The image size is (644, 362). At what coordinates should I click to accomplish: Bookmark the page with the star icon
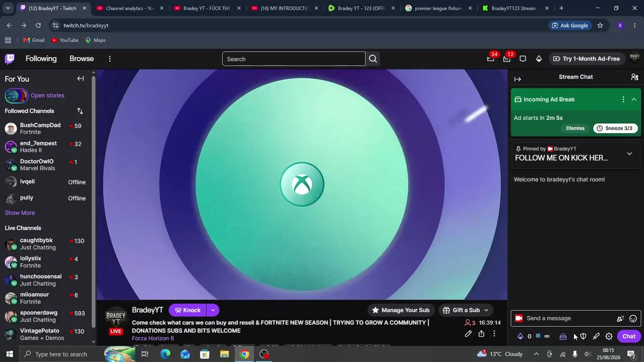coord(600,25)
